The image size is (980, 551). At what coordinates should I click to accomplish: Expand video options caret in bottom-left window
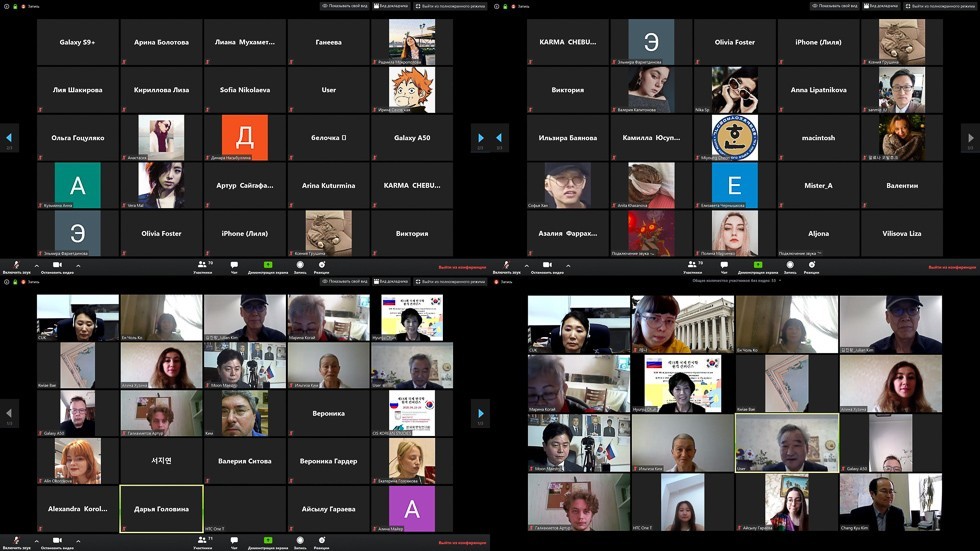pos(78,541)
